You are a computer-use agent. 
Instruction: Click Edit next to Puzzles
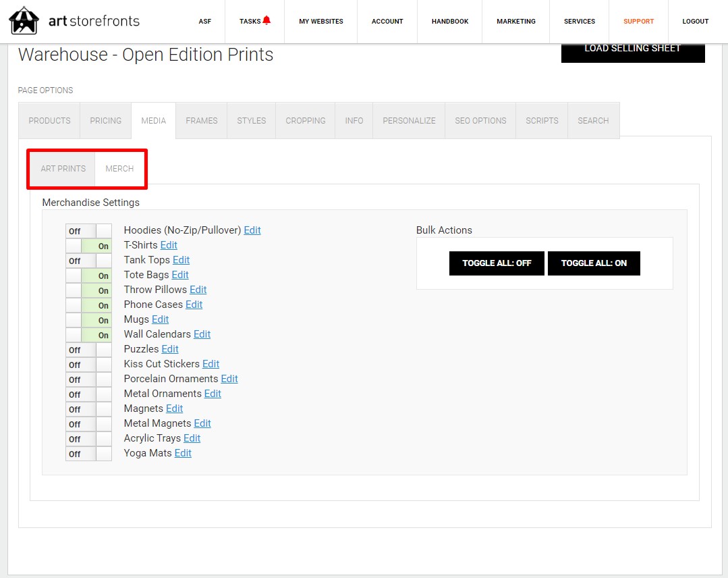tap(170, 349)
